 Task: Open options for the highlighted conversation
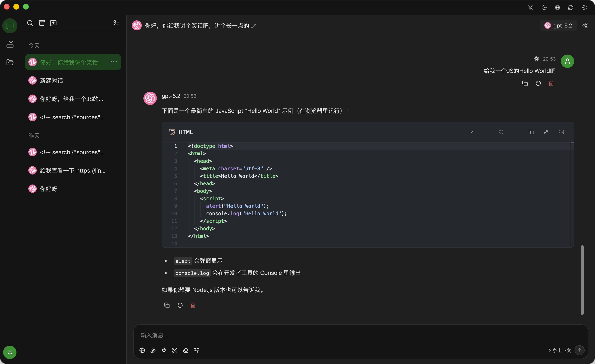click(x=113, y=62)
